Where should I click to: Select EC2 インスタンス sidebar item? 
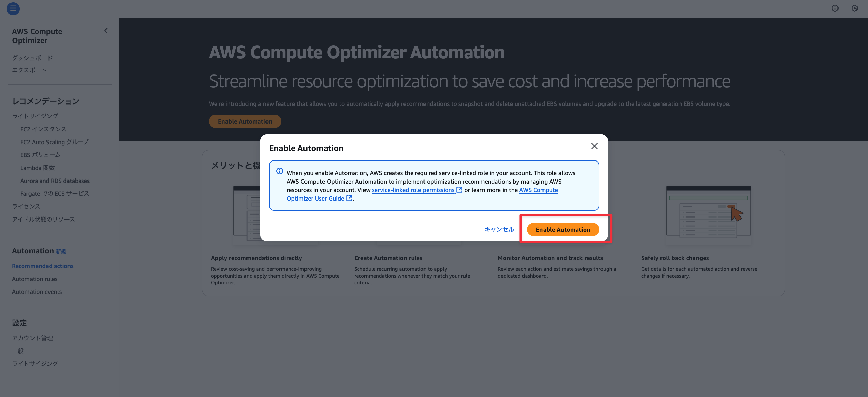[43, 129]
